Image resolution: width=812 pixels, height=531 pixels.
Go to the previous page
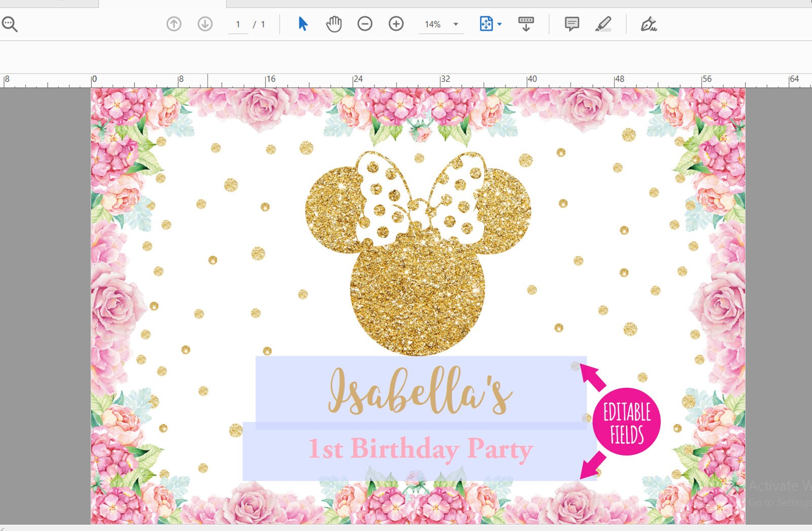coord(174,23)
